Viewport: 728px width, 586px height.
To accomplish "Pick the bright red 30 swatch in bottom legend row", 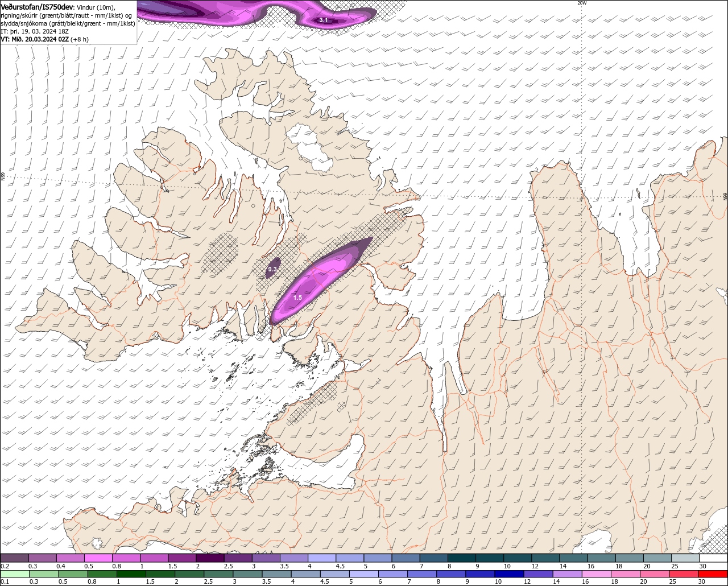I will (x=713, y=574).
